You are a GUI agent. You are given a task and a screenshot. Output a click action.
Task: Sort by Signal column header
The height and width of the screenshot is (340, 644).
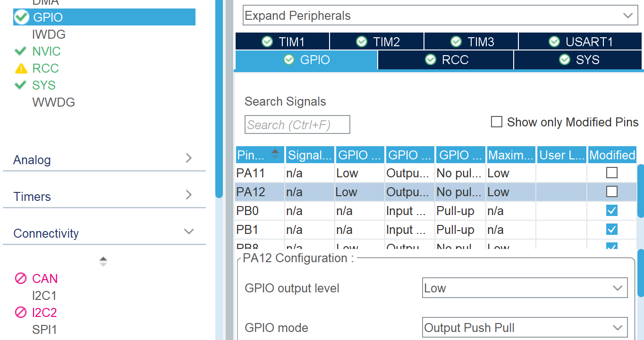pos(310,155)
